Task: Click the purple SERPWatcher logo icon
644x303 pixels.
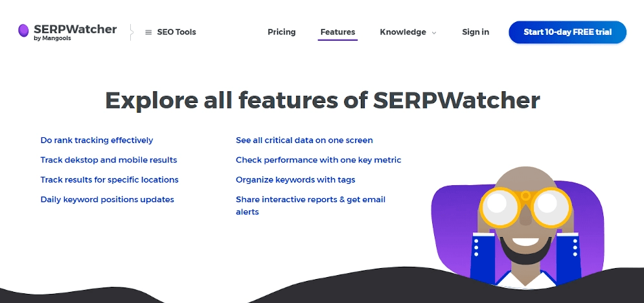Action: 23,30
